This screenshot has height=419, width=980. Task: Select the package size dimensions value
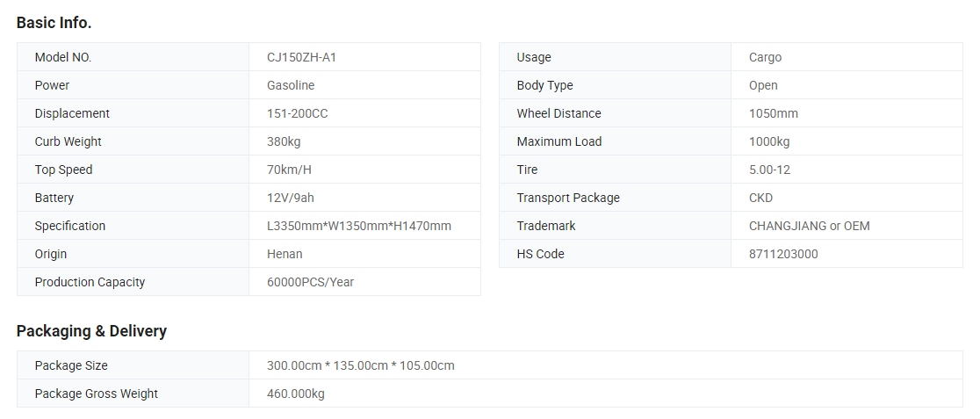[x=361, y=365]
